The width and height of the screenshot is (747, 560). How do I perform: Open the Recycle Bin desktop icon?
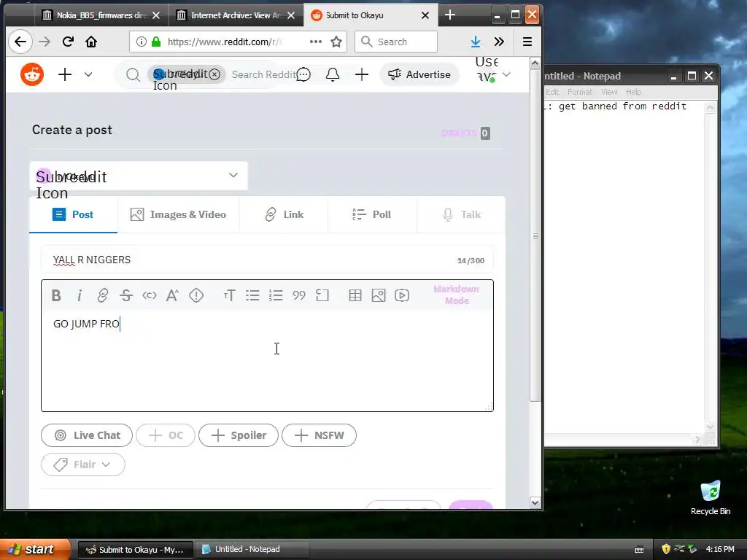click(711, 498)
